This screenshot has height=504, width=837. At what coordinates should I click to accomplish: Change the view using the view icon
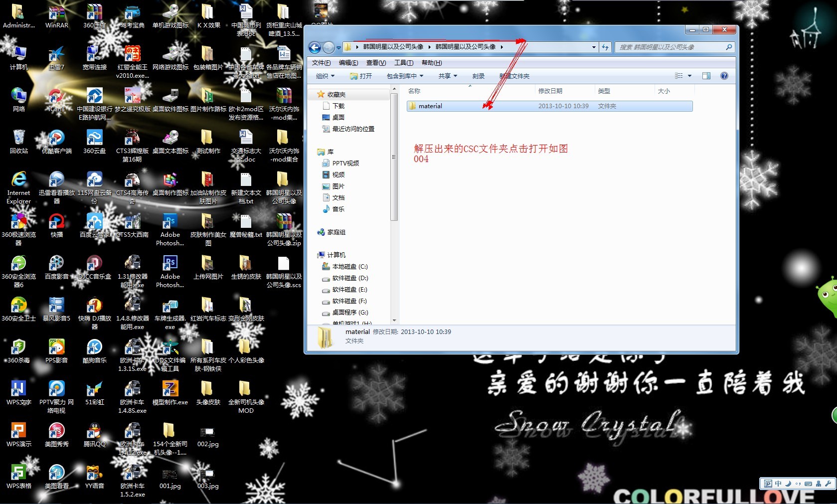coord(679,76)
